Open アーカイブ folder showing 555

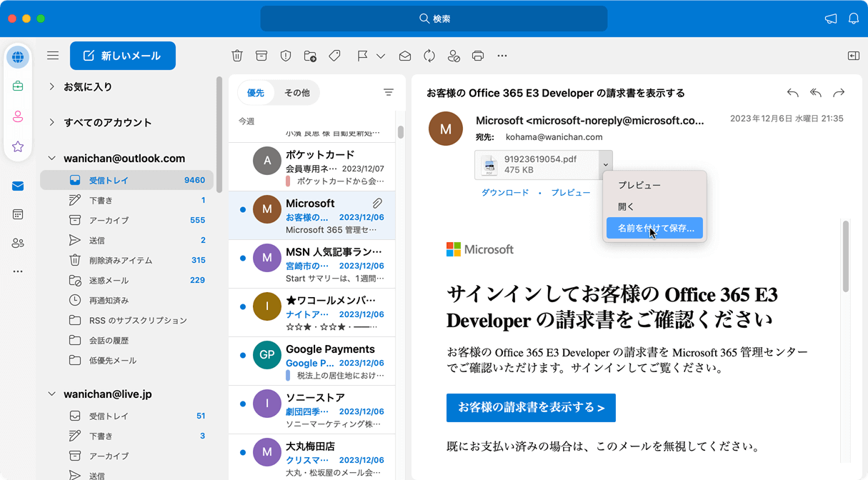coord(126,220)
